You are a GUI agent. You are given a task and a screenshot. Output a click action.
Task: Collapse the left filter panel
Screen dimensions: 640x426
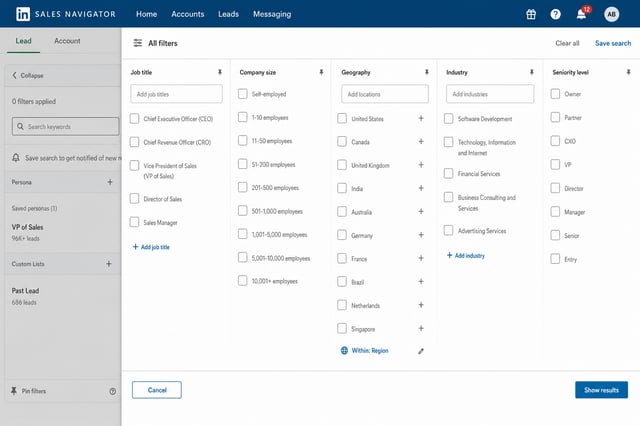pos(28,75)
